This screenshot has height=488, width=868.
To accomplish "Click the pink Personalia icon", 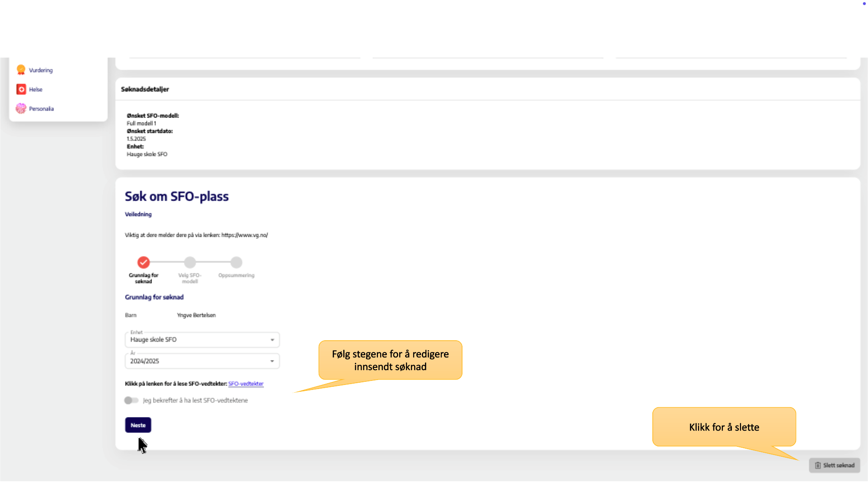I will (21, 108).
